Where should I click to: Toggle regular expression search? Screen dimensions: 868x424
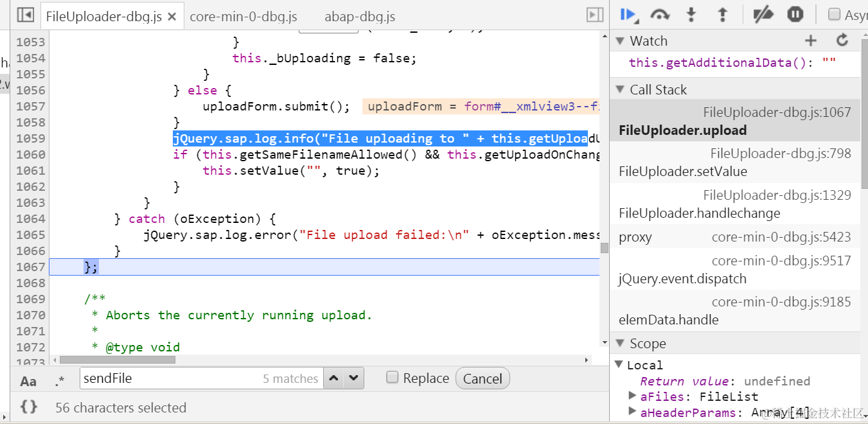point(60,381)
